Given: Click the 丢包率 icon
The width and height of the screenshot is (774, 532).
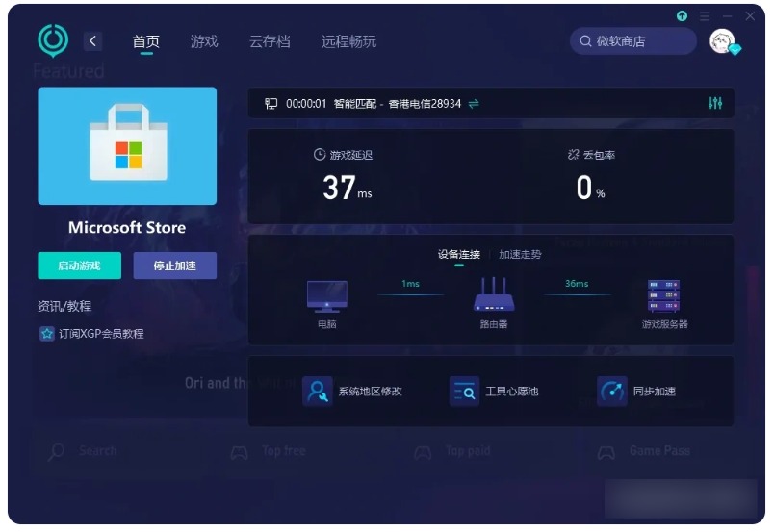Looking at the screenshot, I should pos(573,155).
